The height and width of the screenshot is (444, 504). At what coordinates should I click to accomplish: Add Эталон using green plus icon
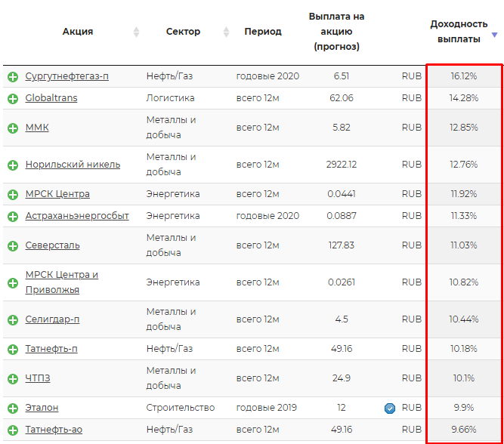(13, 409)
